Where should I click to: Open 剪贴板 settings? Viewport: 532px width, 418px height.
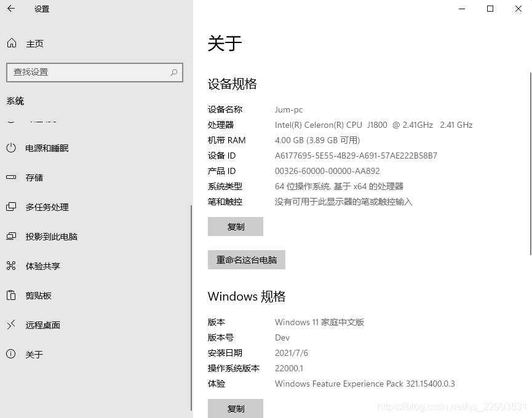(x=38, y=296)
